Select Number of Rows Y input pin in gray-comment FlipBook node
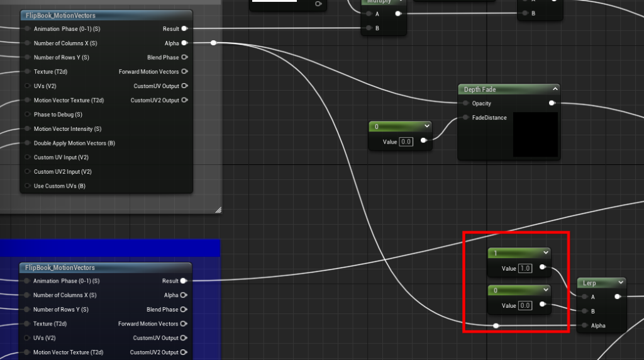 pyautogui.click(x=28, y=57)
